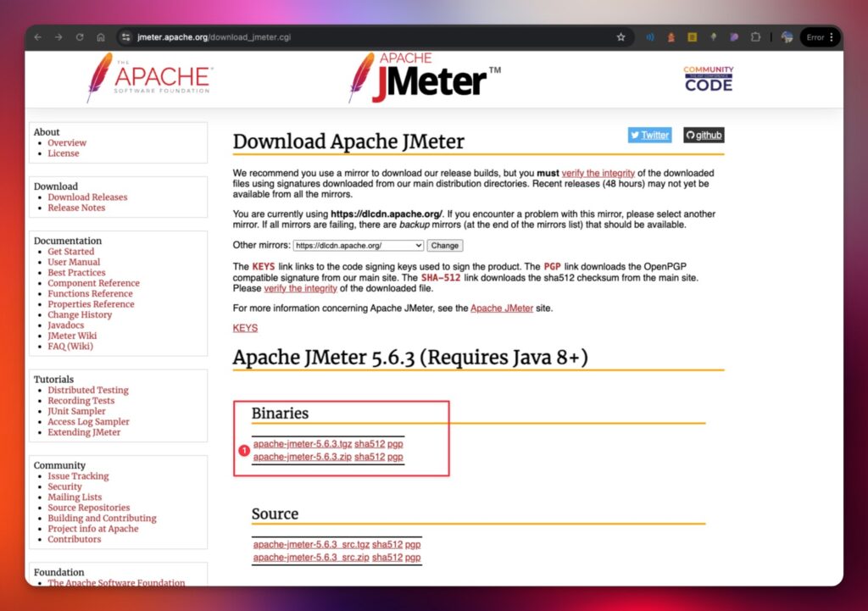Open JUnit Sampler tutorial
The height and width of the screenshot is (611, 868).
[76, 411]
